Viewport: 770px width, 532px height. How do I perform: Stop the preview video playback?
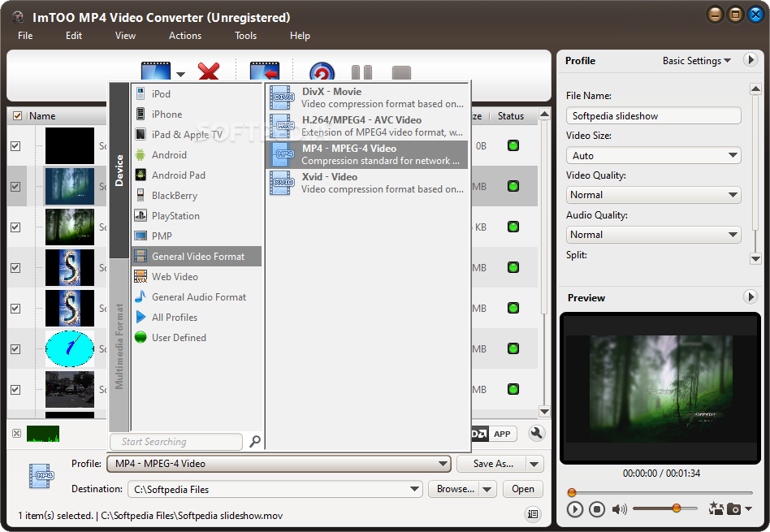point(597,509)
